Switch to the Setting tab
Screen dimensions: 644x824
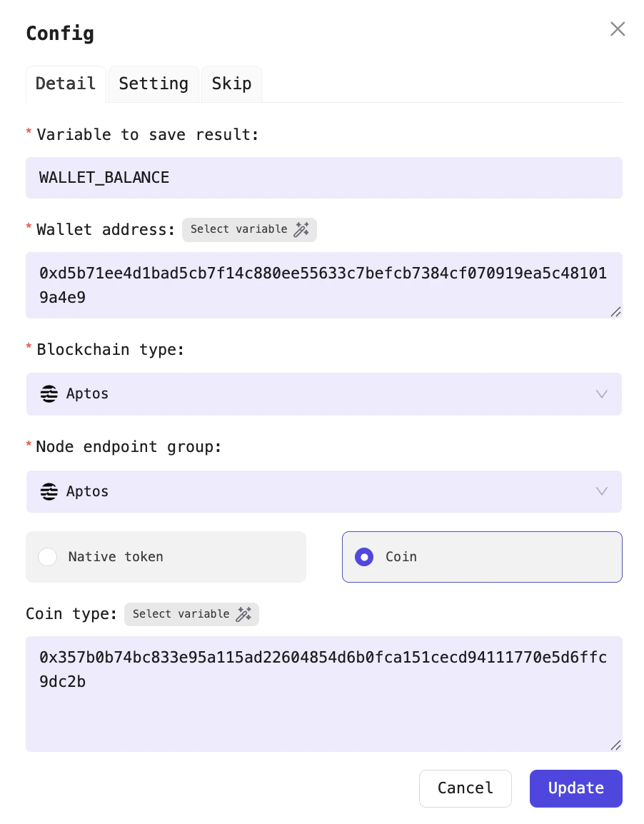[154, 84]
